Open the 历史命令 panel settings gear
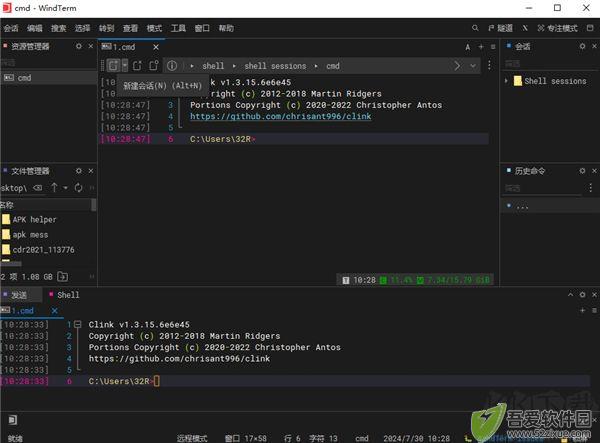 tap(582, 171)
